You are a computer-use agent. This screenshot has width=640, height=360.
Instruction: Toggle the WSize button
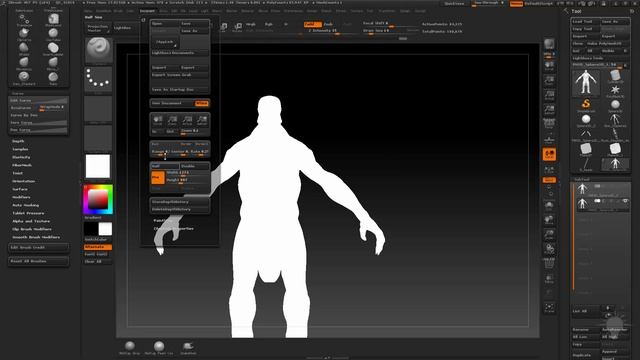pos(202,103)
